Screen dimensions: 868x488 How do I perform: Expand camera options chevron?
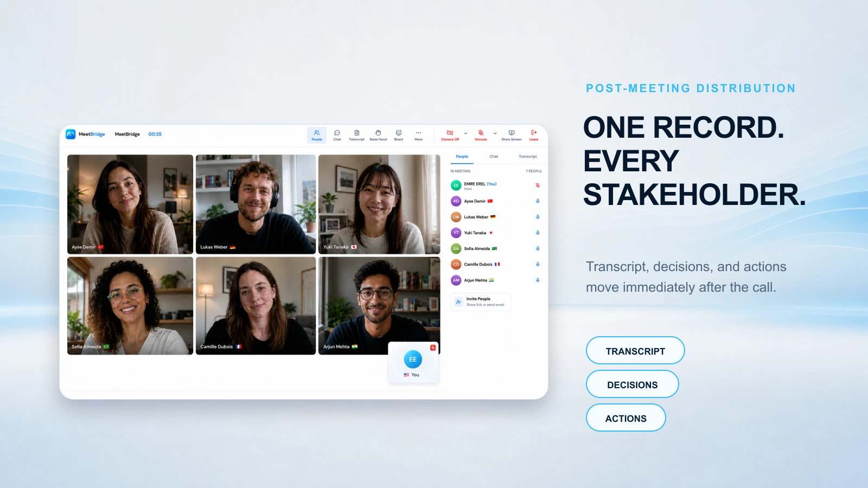click(x=465, y=133)
